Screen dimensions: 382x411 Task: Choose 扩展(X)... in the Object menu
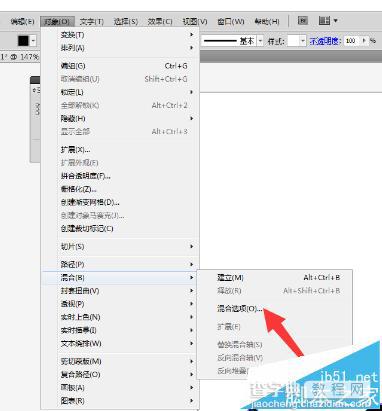tap(120, 150)
